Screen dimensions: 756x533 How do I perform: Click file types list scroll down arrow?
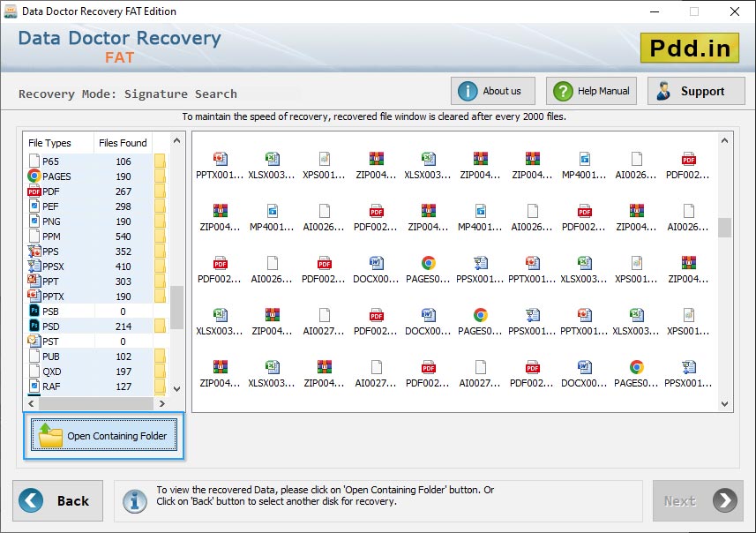click(x=176, y=389)
